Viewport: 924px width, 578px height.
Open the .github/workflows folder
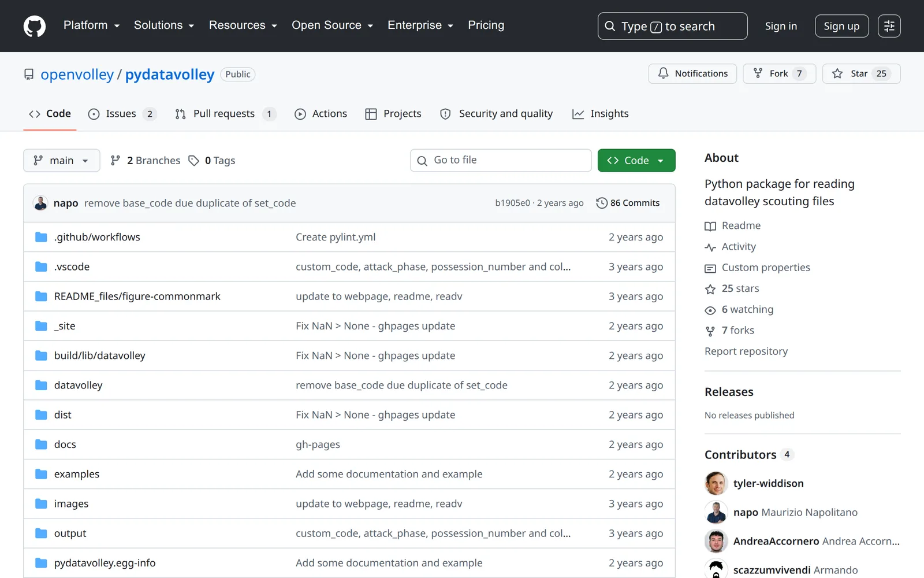tap(97, 237)
